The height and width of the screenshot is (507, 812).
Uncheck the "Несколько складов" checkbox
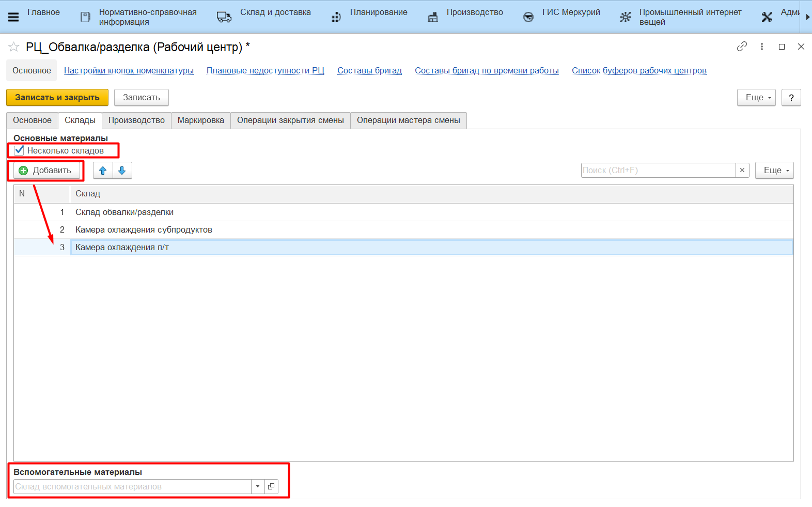click(20, 150)
